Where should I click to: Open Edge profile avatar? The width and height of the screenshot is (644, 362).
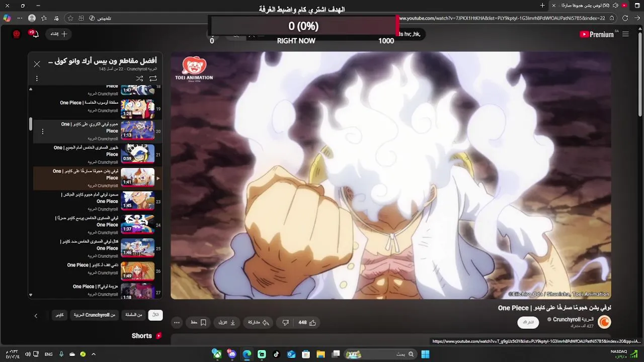click(x=32, y=18)
